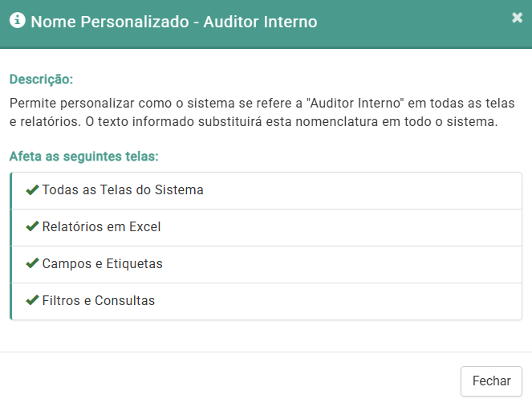
Task: Select the "Todas as Telas do Sistema" text
Action: [x=123, y=190]
